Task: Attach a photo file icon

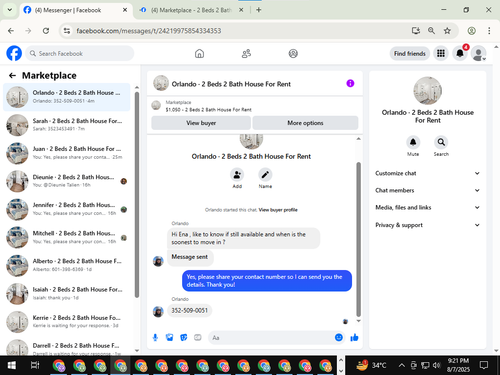Action: (x=170, y=338)
